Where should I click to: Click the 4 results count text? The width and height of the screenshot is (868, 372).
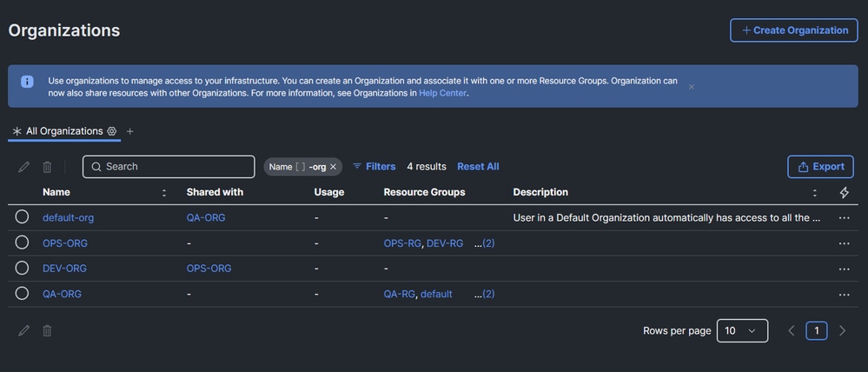427,166
